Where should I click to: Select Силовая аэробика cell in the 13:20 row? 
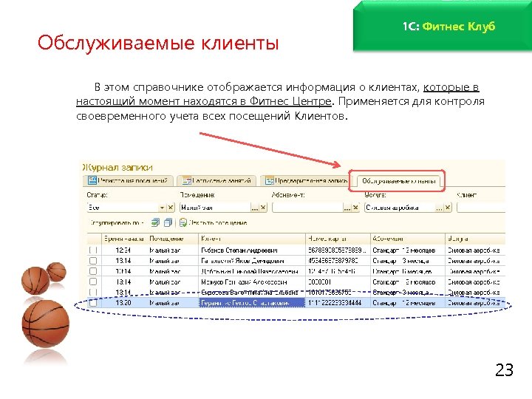(x=475, y=303)
